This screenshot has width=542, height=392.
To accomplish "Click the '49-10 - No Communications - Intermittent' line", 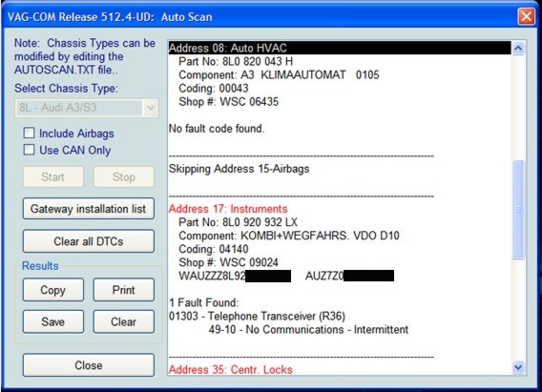I will (308, 329).
